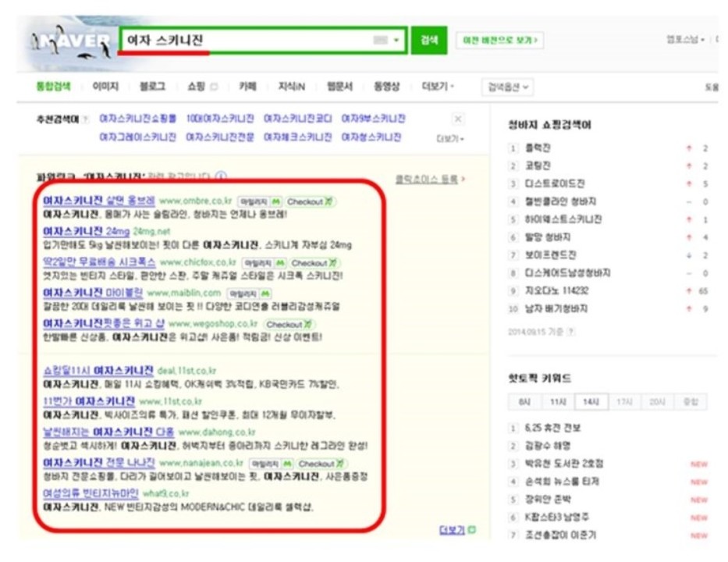Viewport: 728px width, 562px height.
Task: Click the help icon next to 추천검색어
Action: tap(86, 119)
